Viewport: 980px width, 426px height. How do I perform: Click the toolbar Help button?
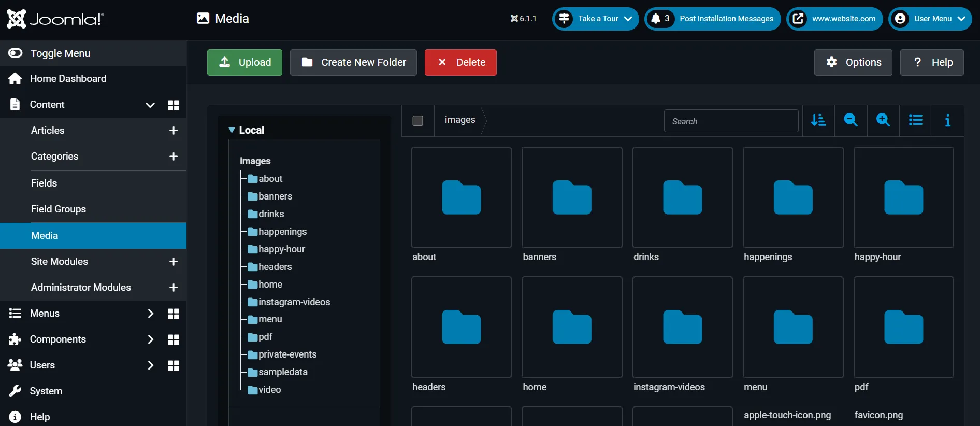932,62
